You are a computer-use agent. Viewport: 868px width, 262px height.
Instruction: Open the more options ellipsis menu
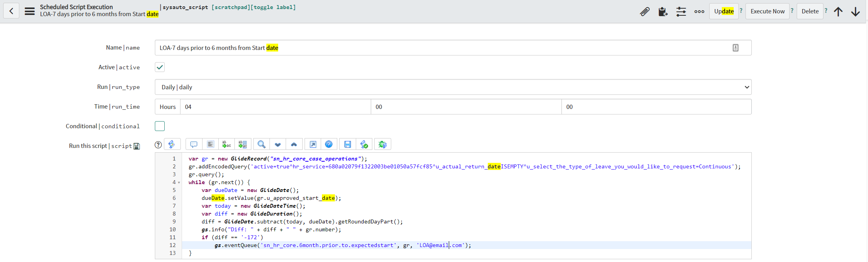pyautogui.click(x=699, y=11)
